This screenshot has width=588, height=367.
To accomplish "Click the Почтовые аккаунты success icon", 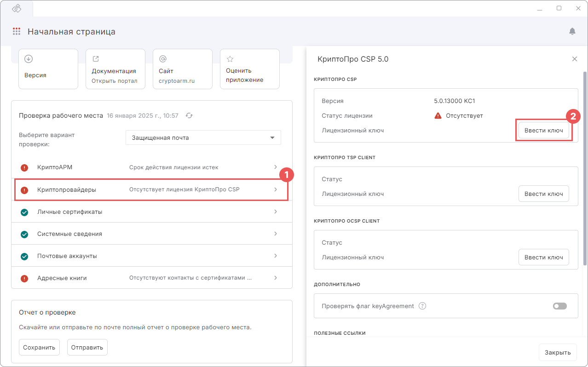I will 24,256.
